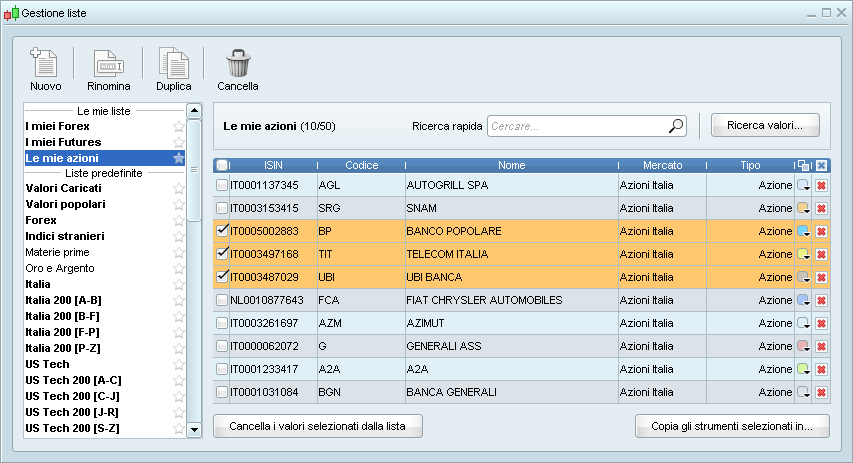This screenshot has width=853, height=463.
Task: Select the Valori popolari list
Action: [65, 204]
